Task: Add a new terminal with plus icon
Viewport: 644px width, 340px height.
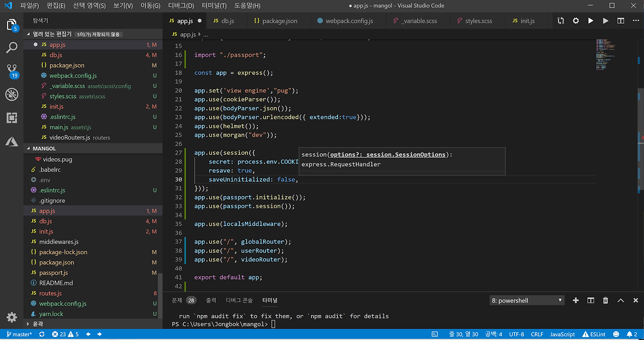Action: pos(576,300)
